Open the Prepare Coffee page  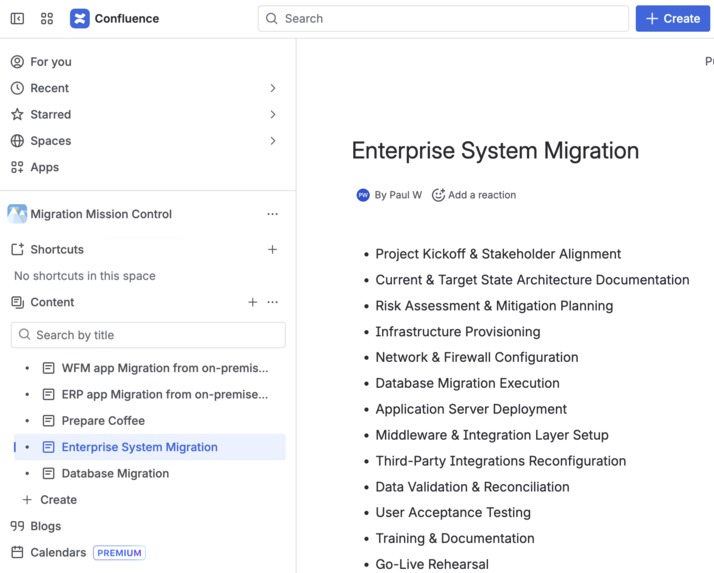pyautogui.click(x=103, y=421)
